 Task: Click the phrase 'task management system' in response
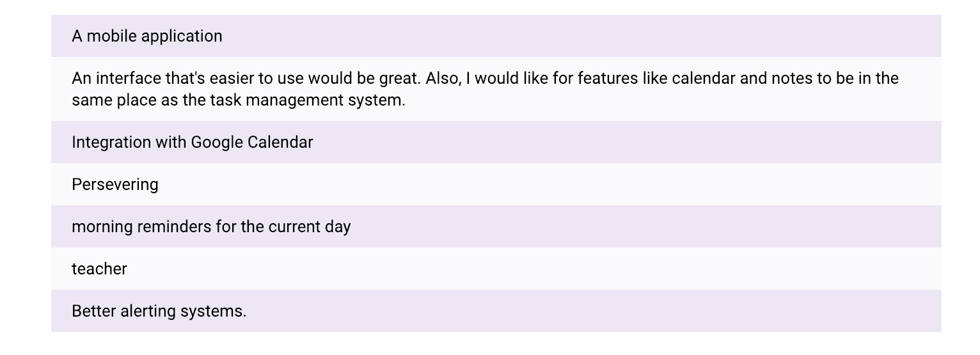(x=306, y=100)
